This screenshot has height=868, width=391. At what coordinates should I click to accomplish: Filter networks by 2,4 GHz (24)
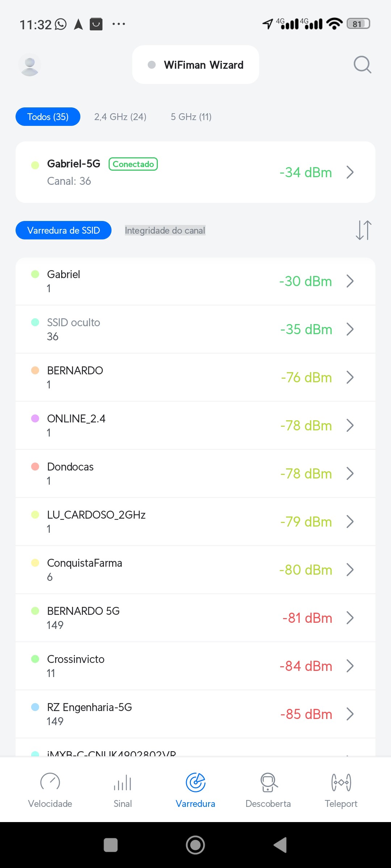click(x=120, y=117)
